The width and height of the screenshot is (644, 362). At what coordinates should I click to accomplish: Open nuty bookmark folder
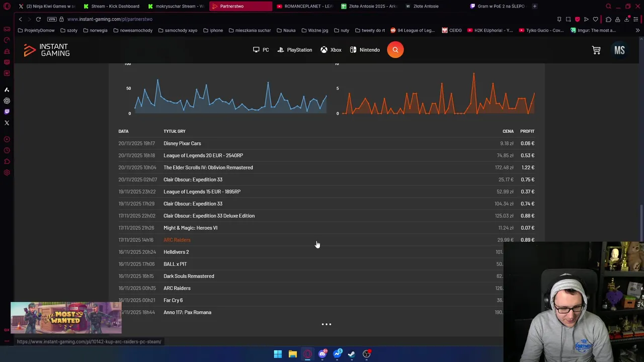341,30
